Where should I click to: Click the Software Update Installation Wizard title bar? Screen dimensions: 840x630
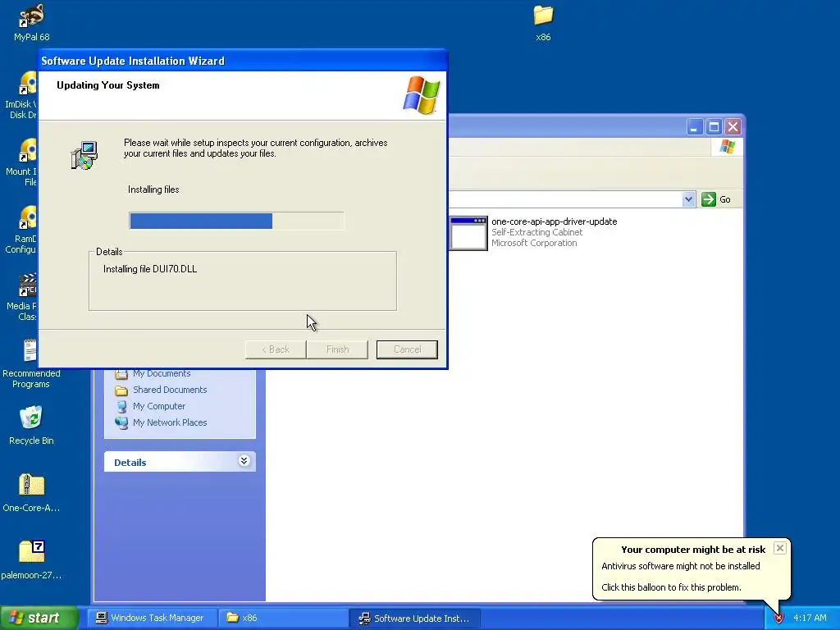(x=243, y=61)
